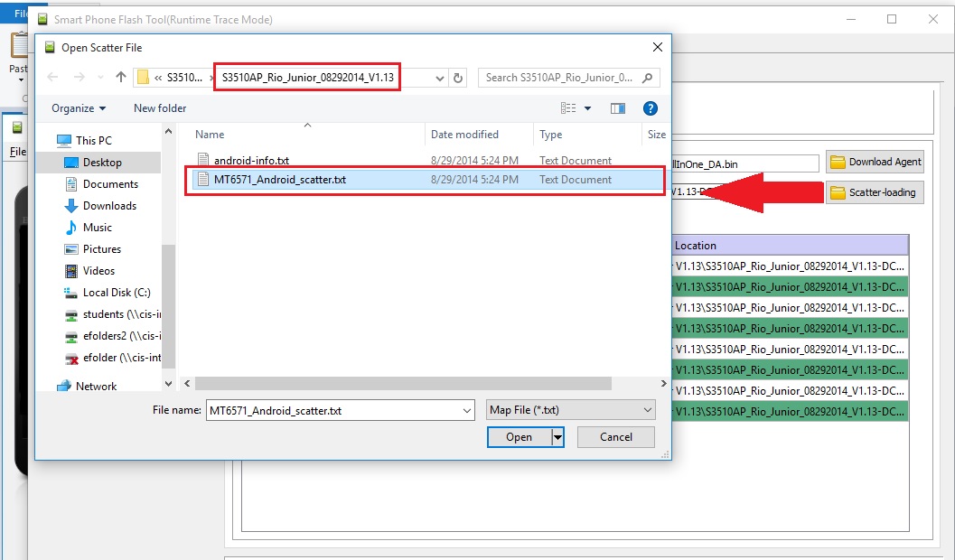Image resolution: width=955 pixels, height=560 pixels.
Task: Open Videos in navigation pane
Action: (x=98, y=271)
